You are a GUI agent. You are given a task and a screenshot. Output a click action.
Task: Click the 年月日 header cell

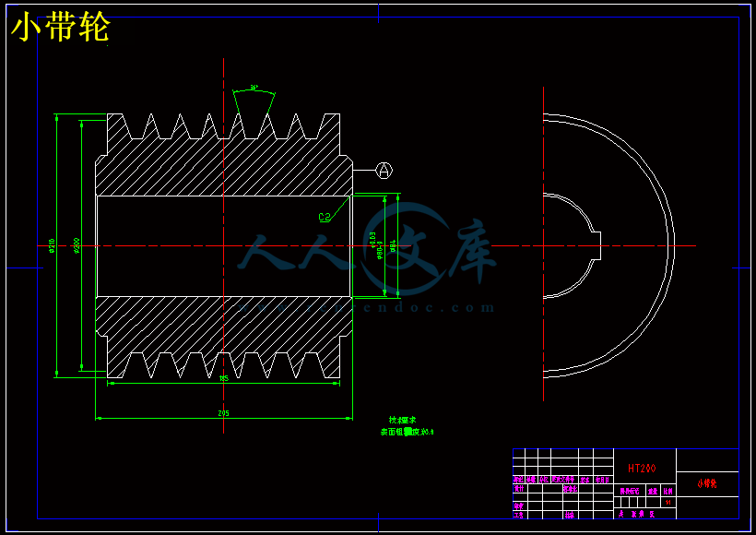[602, 480]
